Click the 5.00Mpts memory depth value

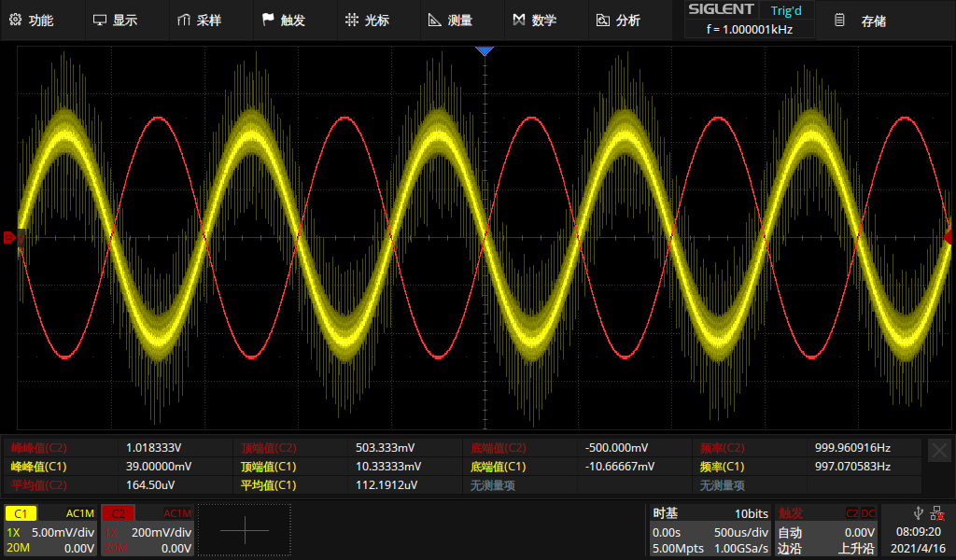(x=678, y=549)
